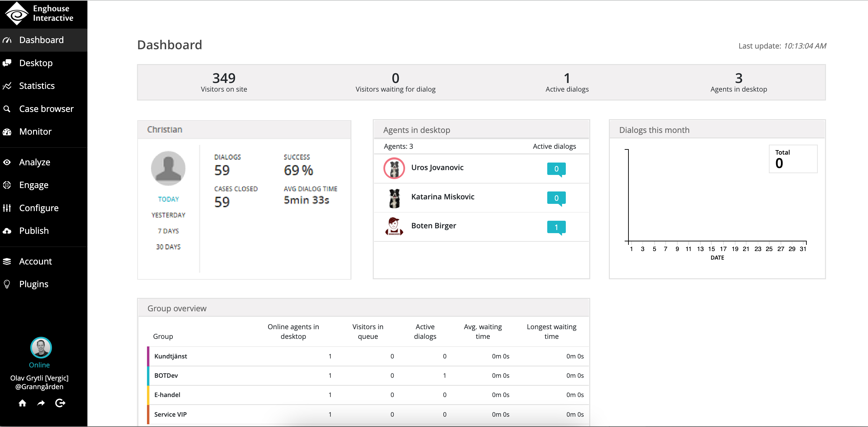Open the Case browser menu item
This screenshot has height=427, width=868.
[x=46, y=109]
